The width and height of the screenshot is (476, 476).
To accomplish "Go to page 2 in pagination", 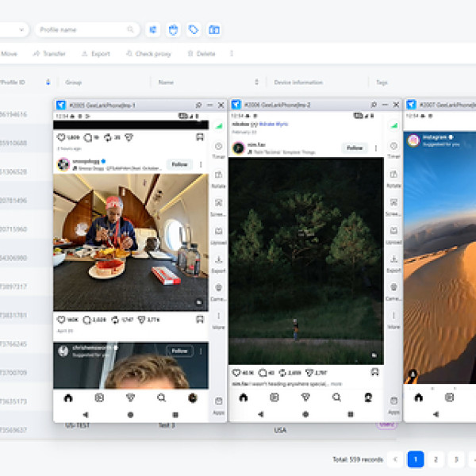I will pos(436,459).
